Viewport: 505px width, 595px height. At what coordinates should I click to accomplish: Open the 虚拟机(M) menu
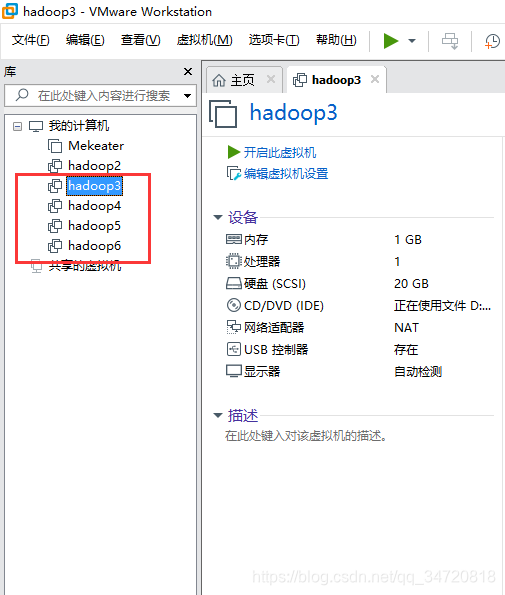click(205, 40)
